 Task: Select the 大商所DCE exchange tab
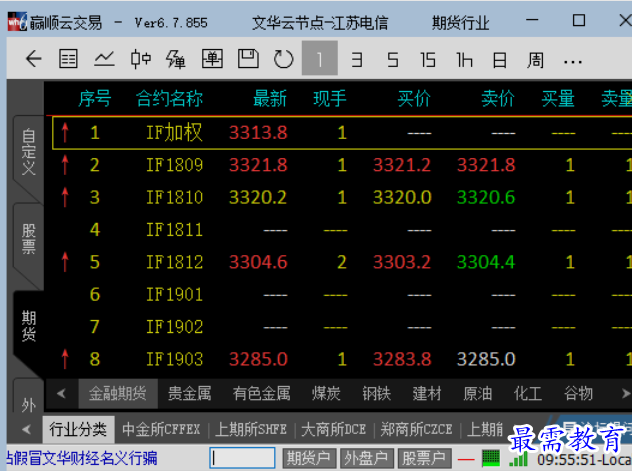pyautogui.click(x=333, y=430)
